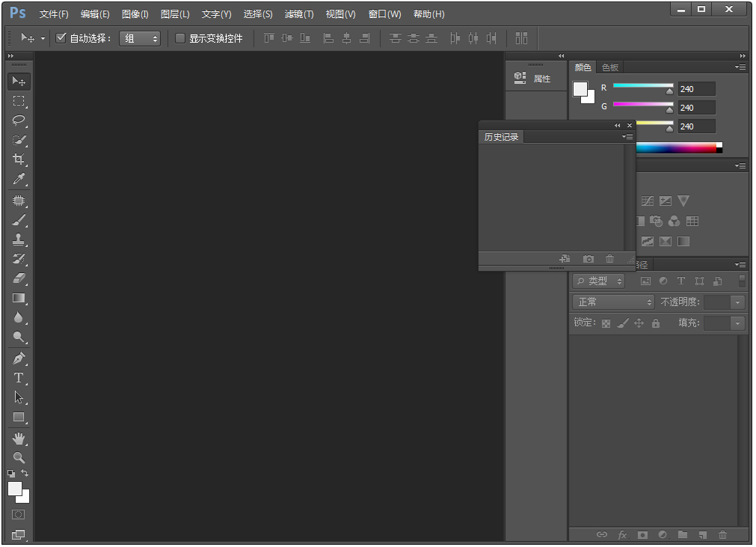Switch to the 色板 tab
Screen dimensions: 756x547
pyautogui.click(x=609, y=67)
